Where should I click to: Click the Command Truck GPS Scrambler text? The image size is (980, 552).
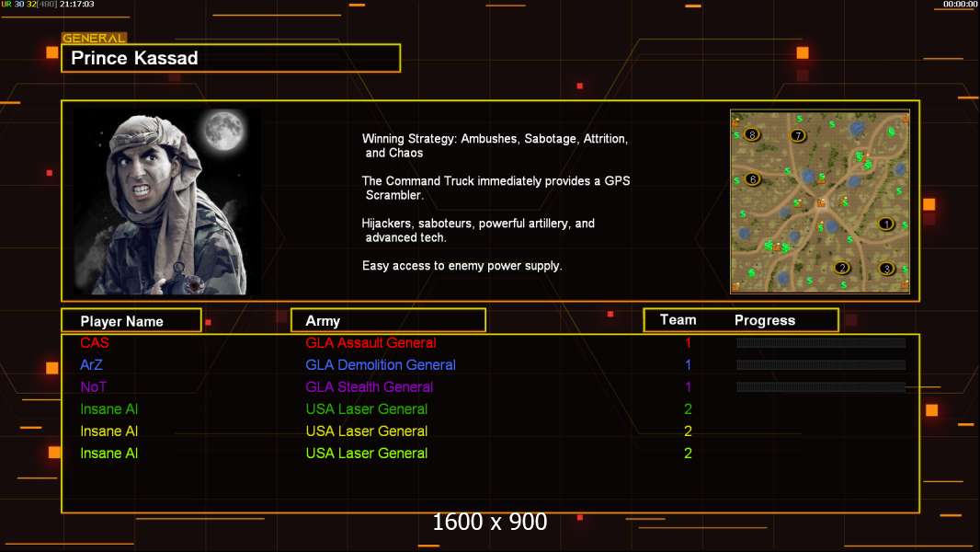[496, 188]
